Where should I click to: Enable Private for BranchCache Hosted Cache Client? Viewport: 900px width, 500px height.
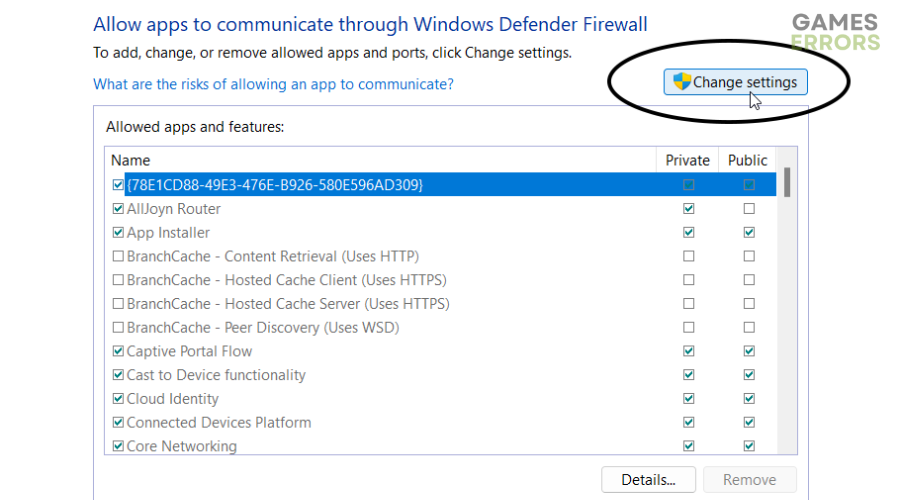[689, 280]
